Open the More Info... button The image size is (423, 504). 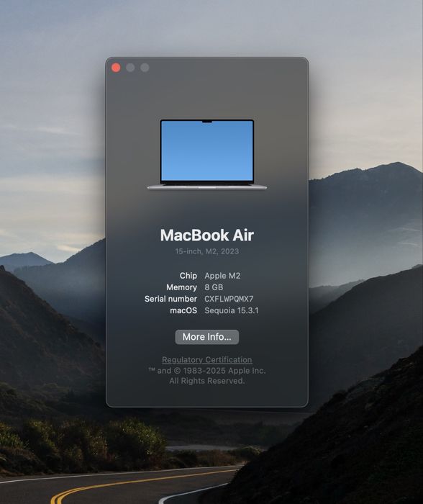207,337
